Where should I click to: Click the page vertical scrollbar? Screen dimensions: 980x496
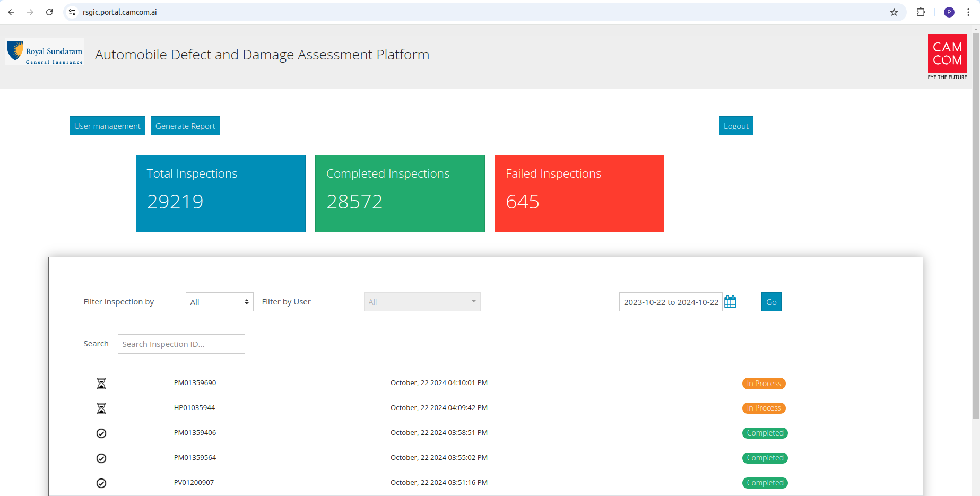pos(976,227)
